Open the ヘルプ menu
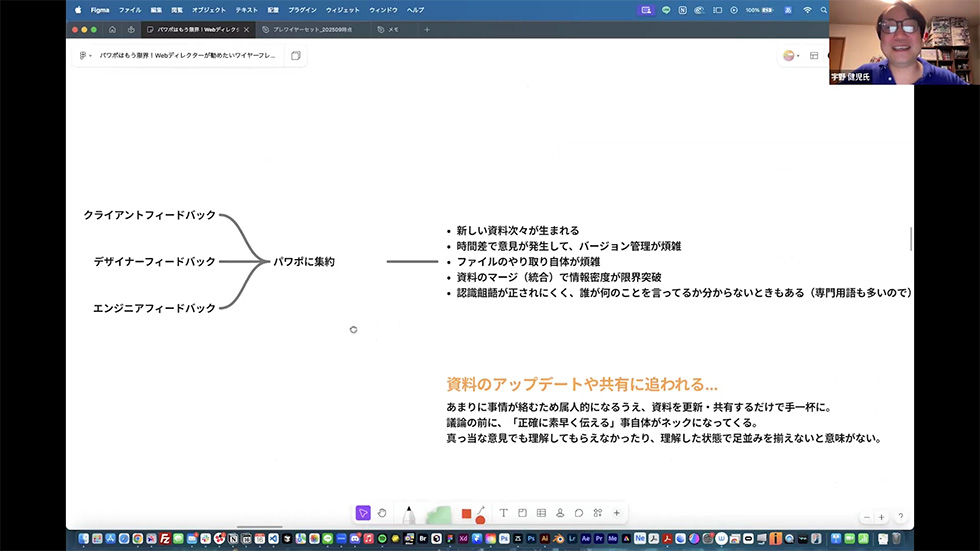This screenshot has width=980, height=551. 416,10
